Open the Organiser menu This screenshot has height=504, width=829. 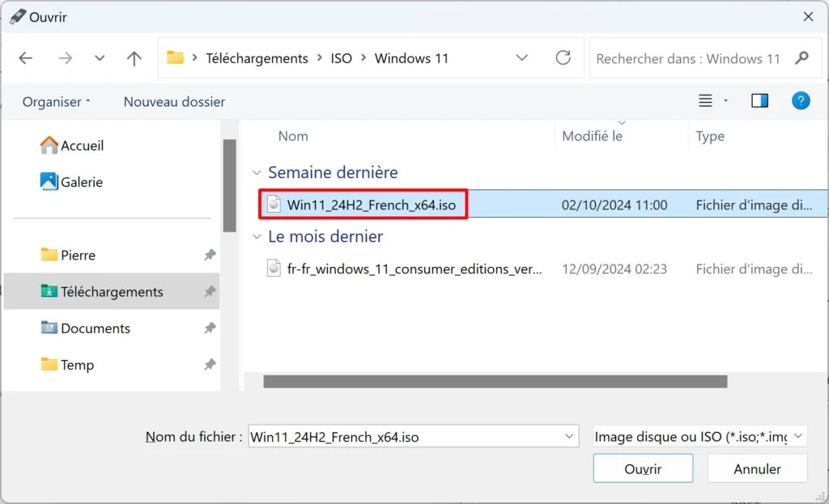point(56,101)
